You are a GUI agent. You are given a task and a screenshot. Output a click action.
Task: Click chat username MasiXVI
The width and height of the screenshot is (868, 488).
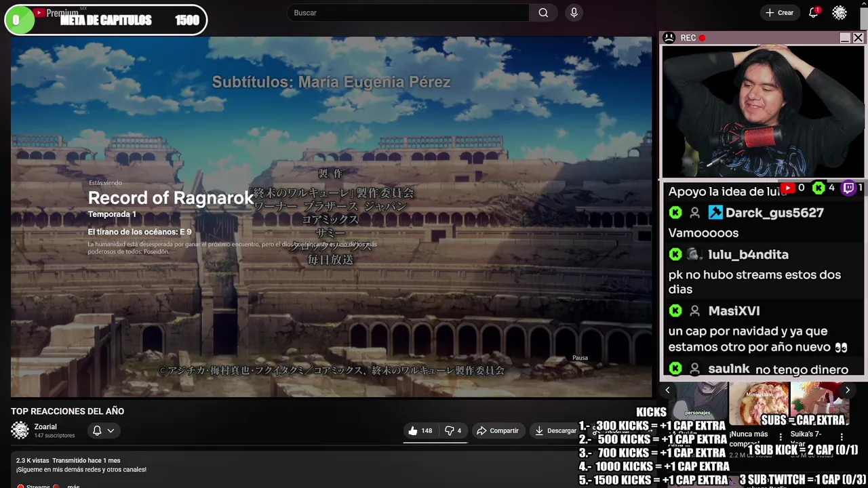point(734,311)
